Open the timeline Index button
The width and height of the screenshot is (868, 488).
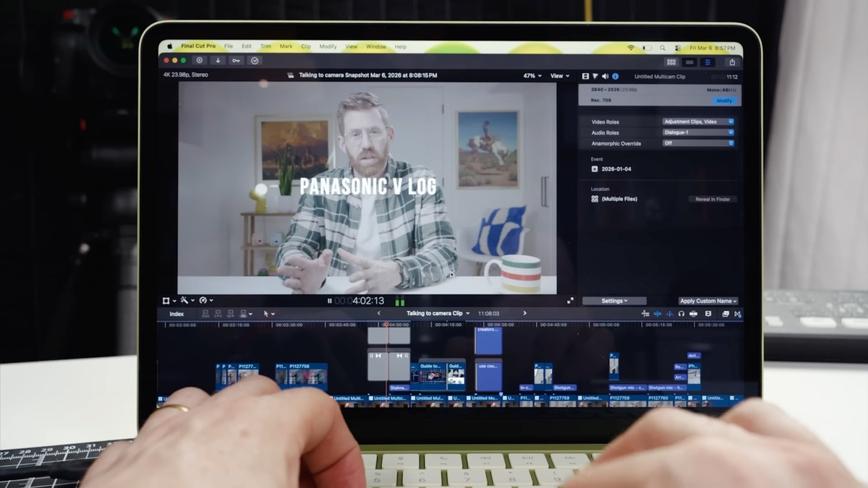pos(176,314)
